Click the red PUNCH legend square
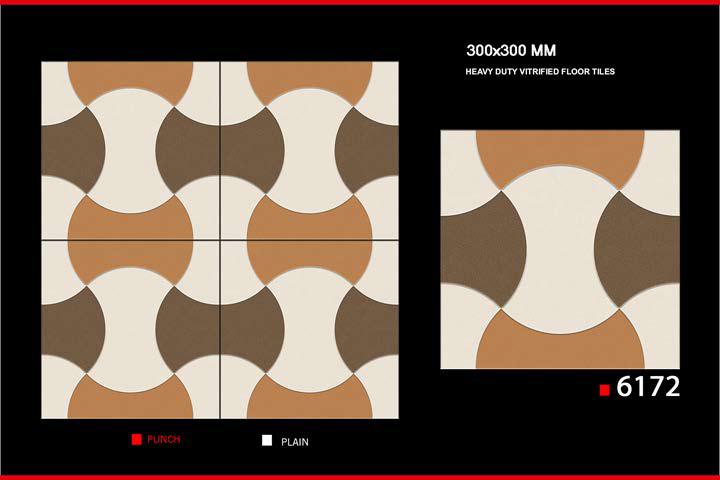This screenshot has width=720, height=480. [x=136, y=440]
